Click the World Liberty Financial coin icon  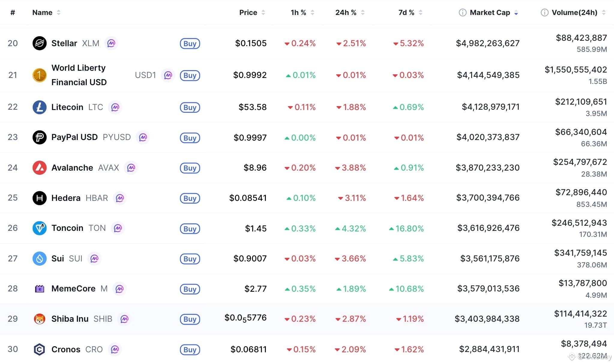point(40,75)
